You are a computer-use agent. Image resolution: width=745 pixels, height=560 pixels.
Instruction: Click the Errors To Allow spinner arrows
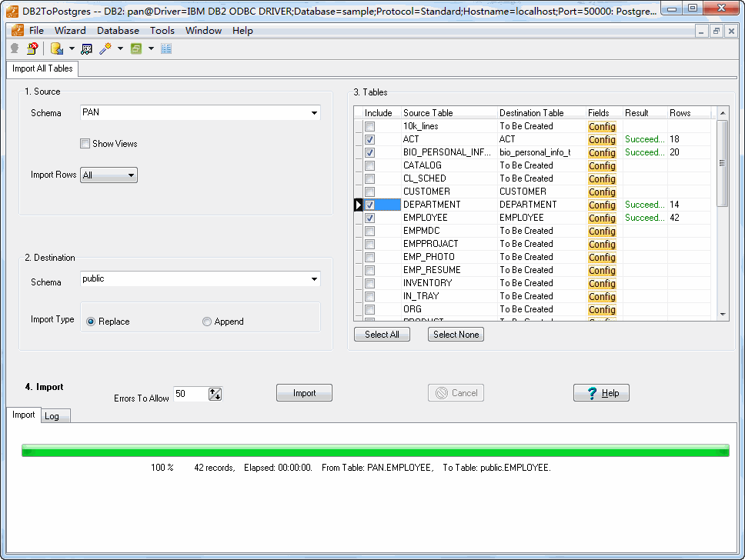[215, 394]
